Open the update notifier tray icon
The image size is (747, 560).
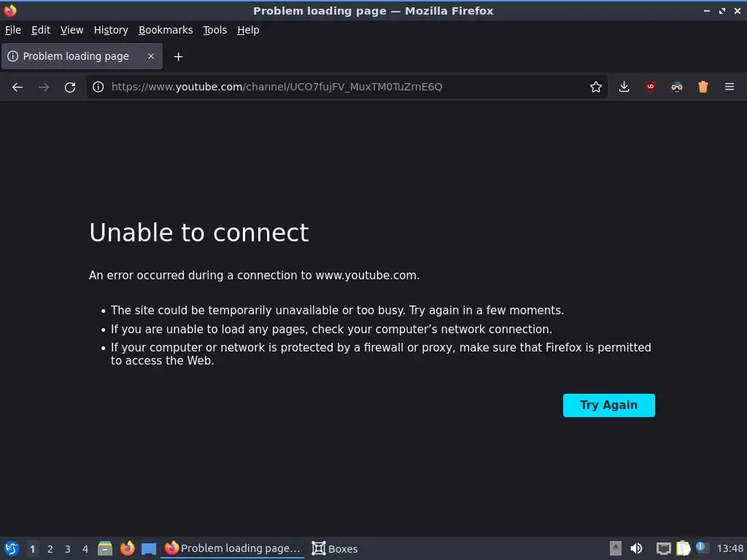click(702, 548)
